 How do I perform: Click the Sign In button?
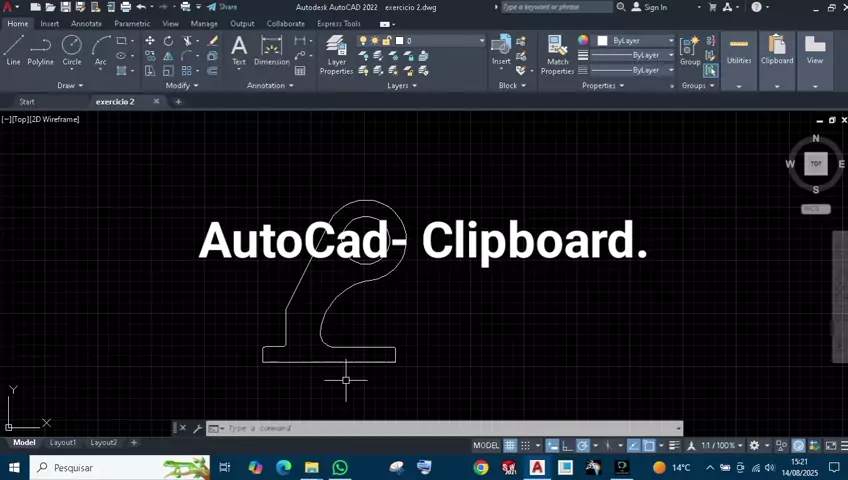click(655, 7)
